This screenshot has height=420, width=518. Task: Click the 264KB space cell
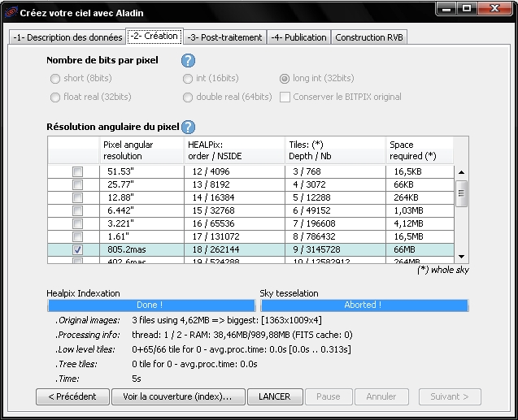pyautogui.click(x=420, y=197)
